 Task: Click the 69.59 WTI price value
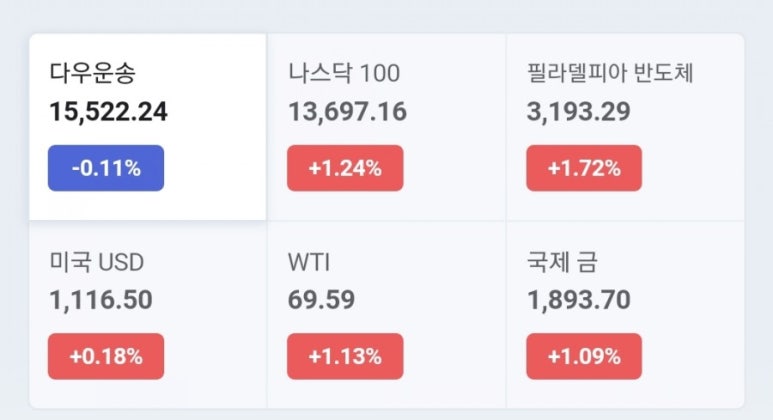click(321, 300)
